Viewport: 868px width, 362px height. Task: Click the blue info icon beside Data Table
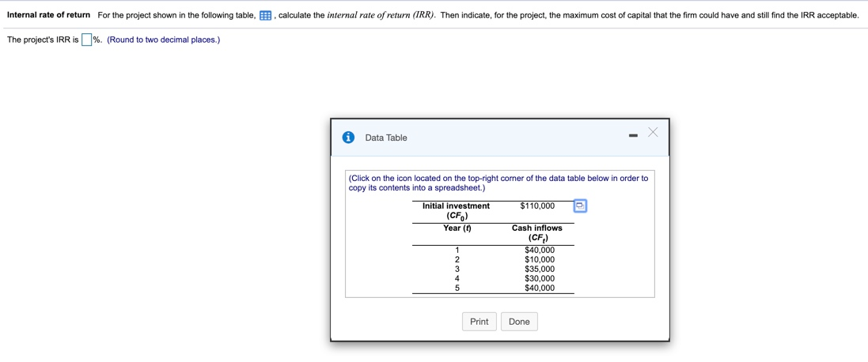point(348,138)
